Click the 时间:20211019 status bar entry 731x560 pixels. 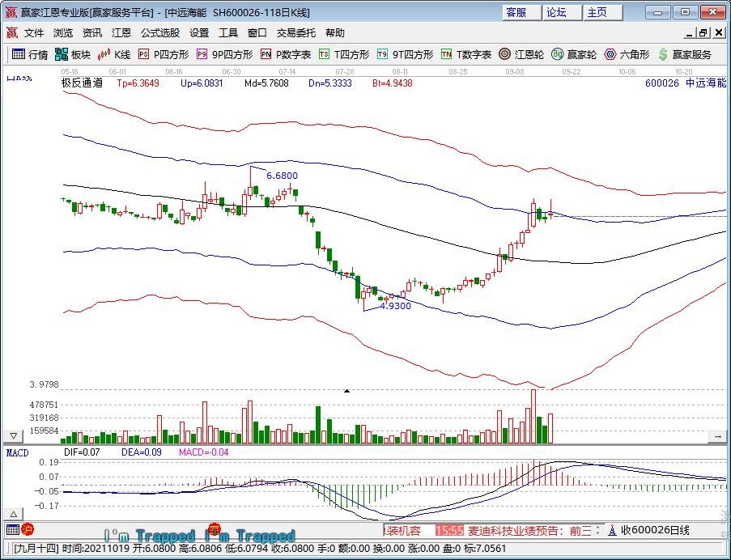coord(95,549)
